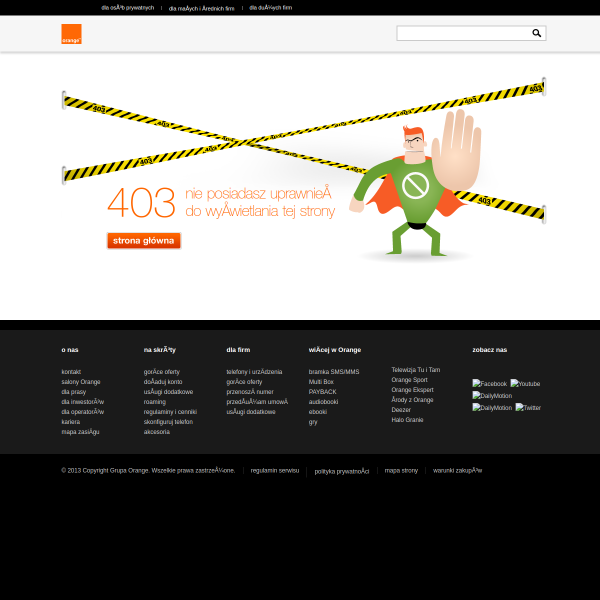Open the 'Halo Granie' footer link
600x600 pixels.
pyautogui.click(x=407, y=419)
